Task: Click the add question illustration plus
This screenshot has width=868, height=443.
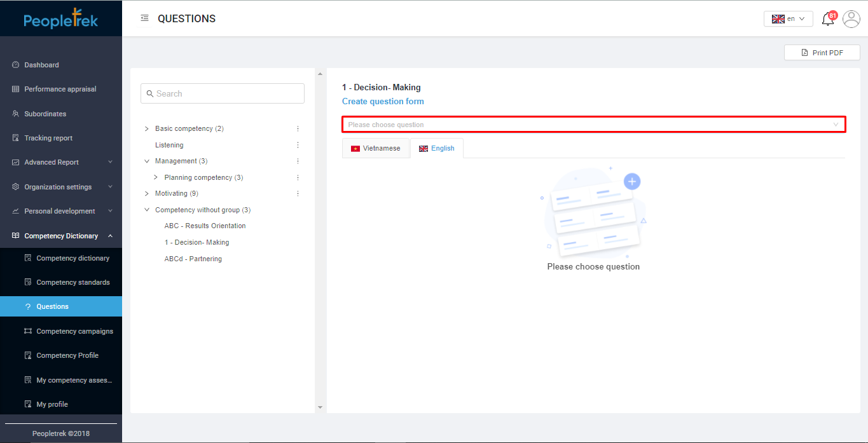Action: [x=632, y=181]
